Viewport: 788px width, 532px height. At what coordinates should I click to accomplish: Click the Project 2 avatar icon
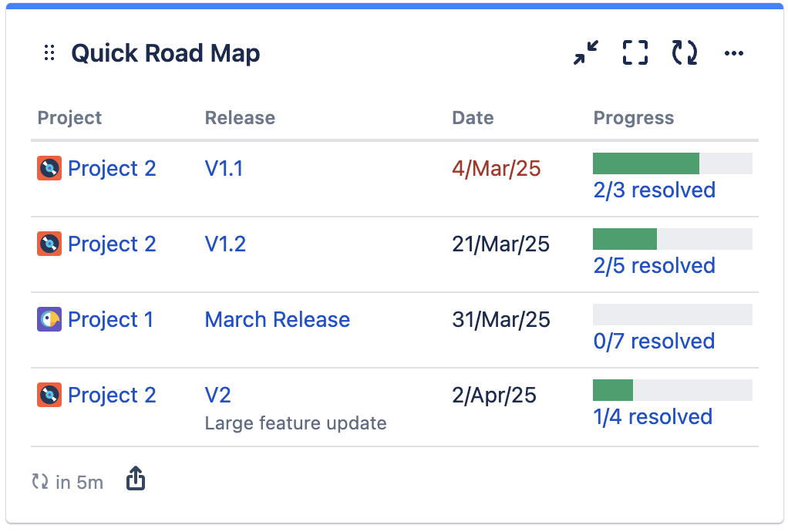[48, 168]
